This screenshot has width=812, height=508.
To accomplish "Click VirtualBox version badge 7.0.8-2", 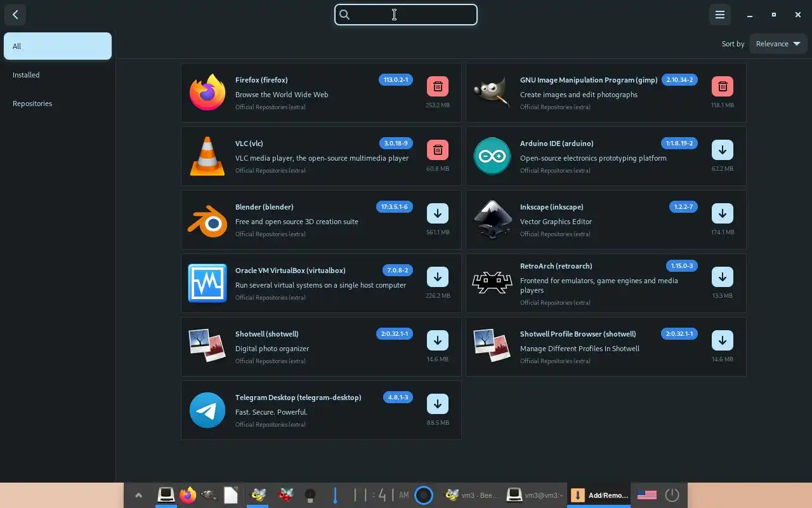I will [398, 271].
